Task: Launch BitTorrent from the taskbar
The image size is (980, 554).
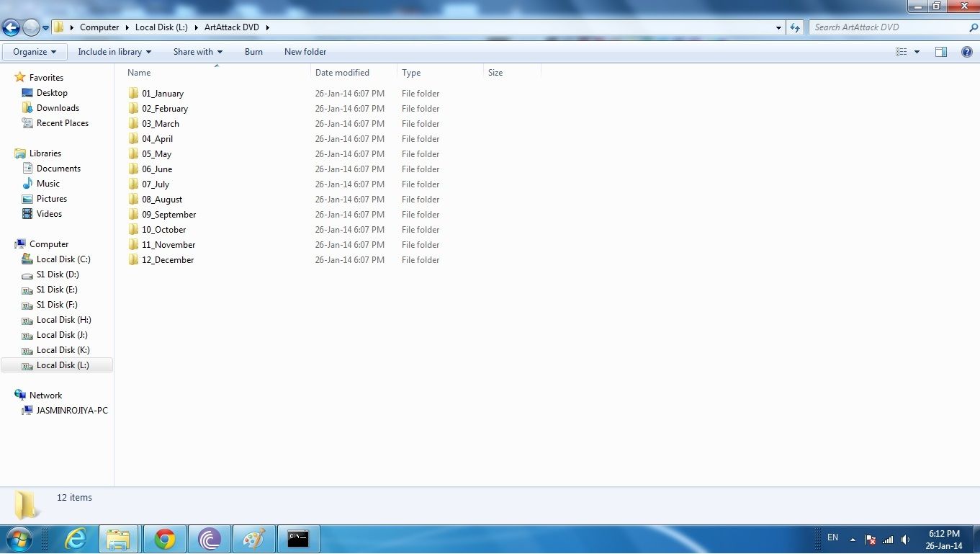Action: pyautogui.click(x=210, y=538)
